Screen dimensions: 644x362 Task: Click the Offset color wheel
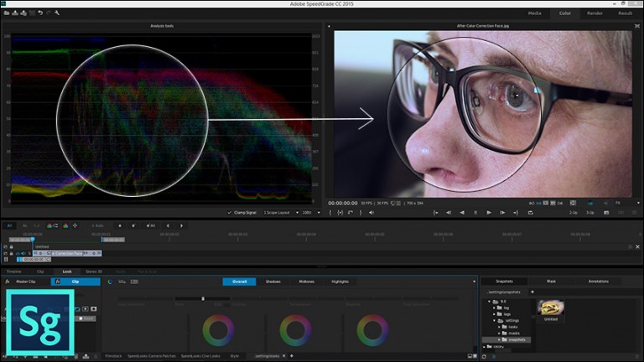click(218, 330)
